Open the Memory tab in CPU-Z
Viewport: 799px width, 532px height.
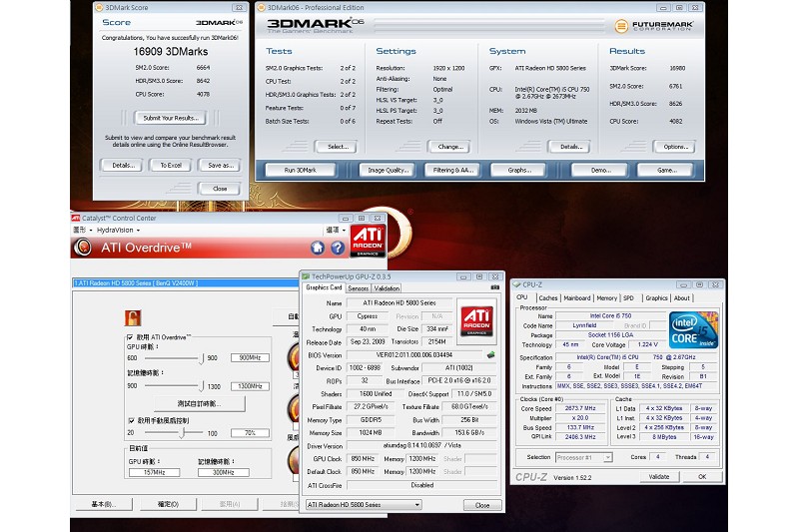pyautogui.click(x=606, y=298)
